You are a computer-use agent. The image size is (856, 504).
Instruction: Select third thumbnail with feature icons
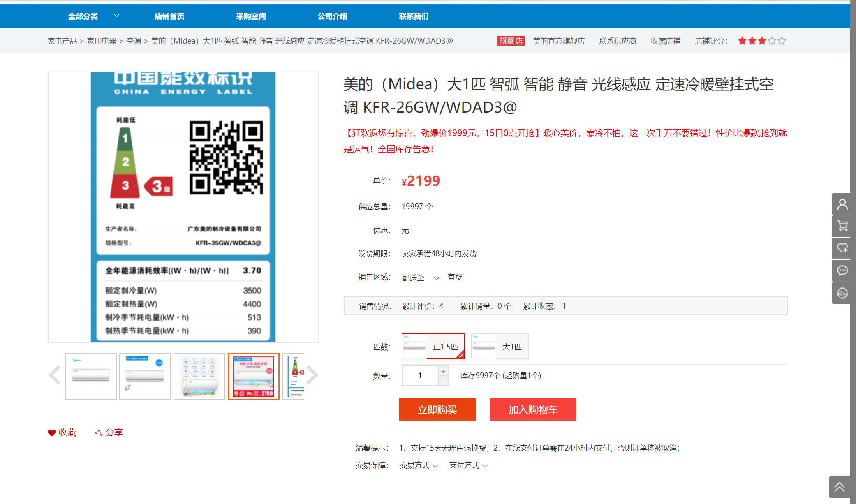199,377
